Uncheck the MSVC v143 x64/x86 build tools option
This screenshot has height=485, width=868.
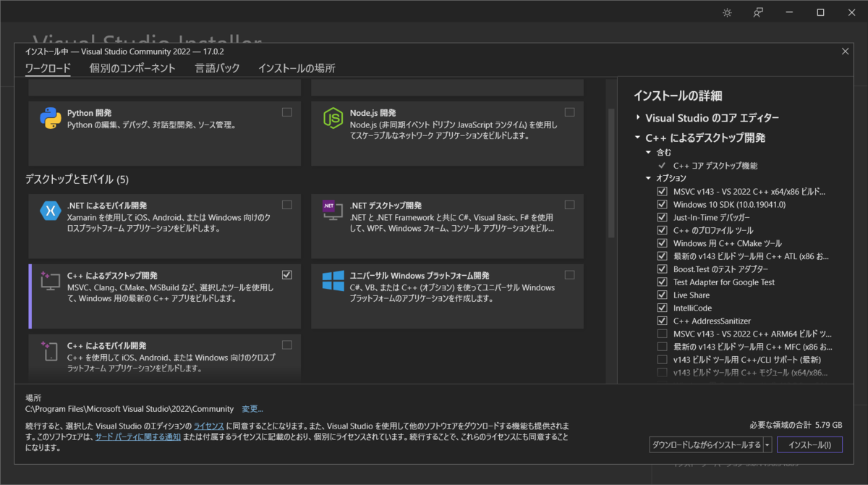pos(662,192)
